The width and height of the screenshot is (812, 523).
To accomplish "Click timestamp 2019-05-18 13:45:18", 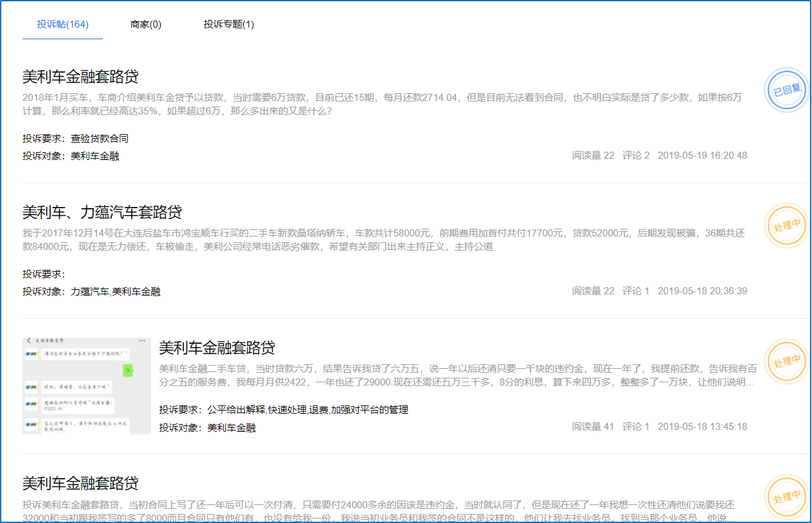I will [702, 427].
